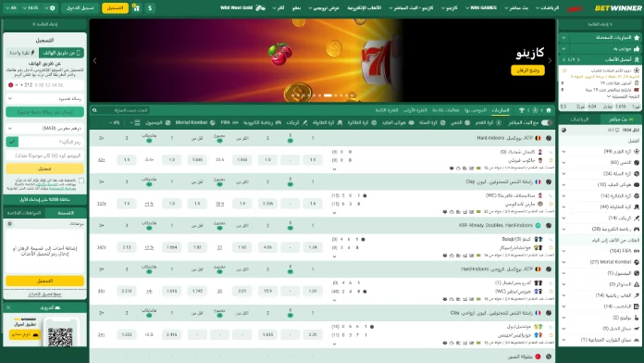The image size is (644, 363).
Task: Switch to the live broadcast sidebar tab
Action: point(620,119)
